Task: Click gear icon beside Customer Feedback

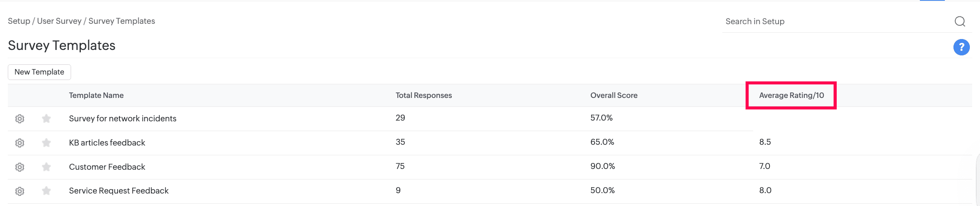Action: pyautogui.click(x=20, y=167)
